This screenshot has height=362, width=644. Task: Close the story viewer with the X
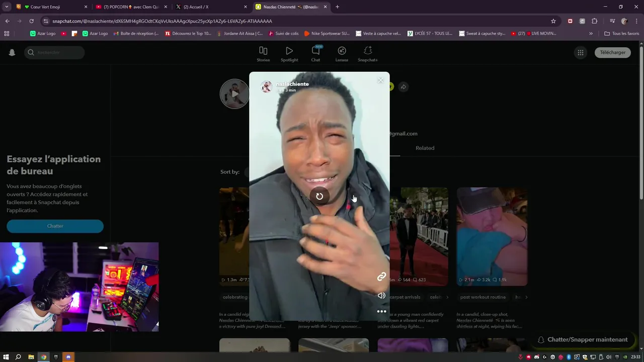pyautogui.click(x=380, y=80)
